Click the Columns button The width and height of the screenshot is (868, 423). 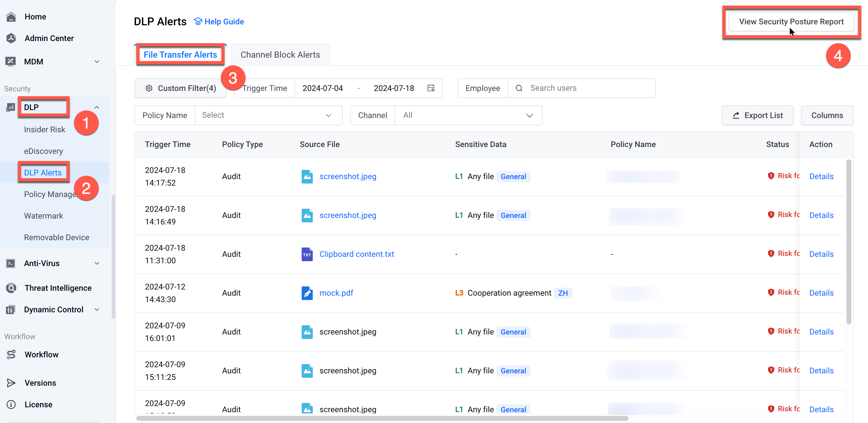(827, 116)
